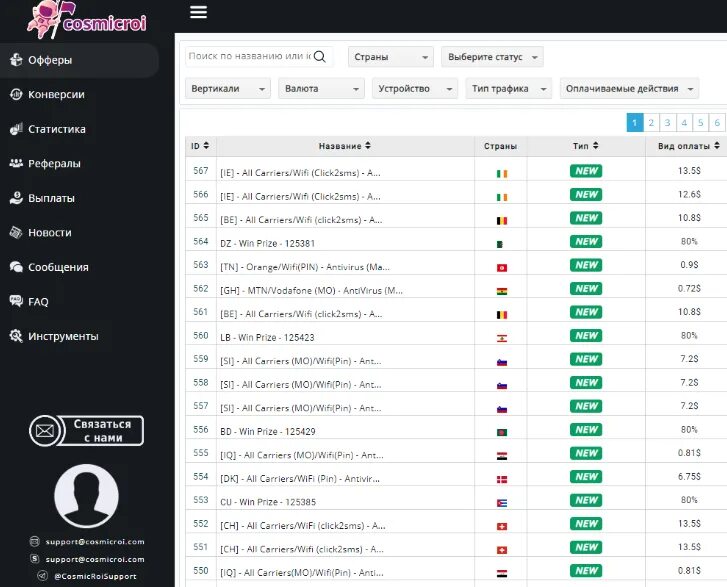Viewport: 727px width, 587px height.
Task: Open offer 'LB - Win Prize - 125423'
Action: [x=267, y=338]
